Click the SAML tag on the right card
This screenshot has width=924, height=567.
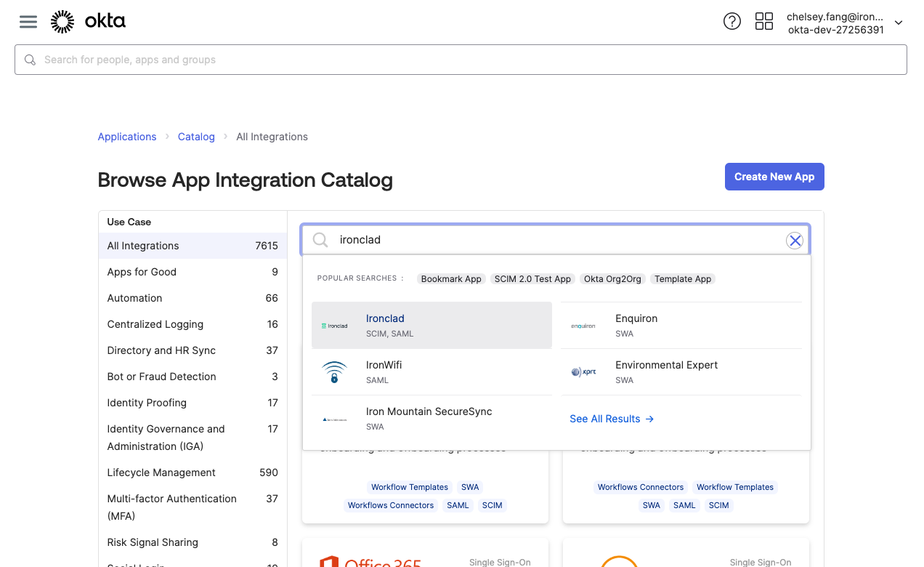click(x=684, y=505)
